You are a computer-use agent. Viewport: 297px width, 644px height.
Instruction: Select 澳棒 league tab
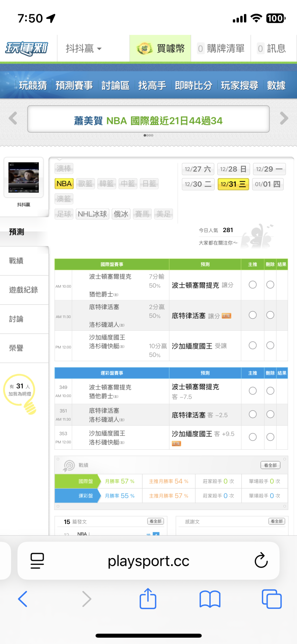pos(64,169)
